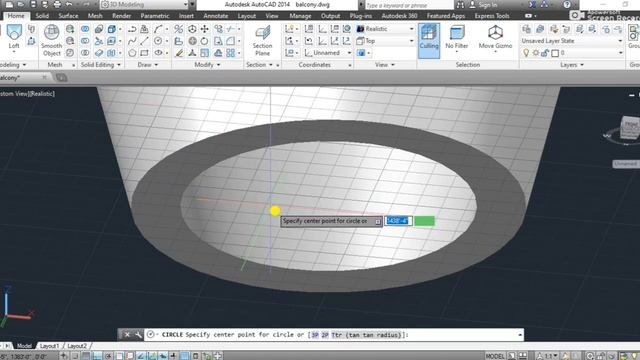
Task: Select the Spline tool in Draw panel
Action: (132, 41)
